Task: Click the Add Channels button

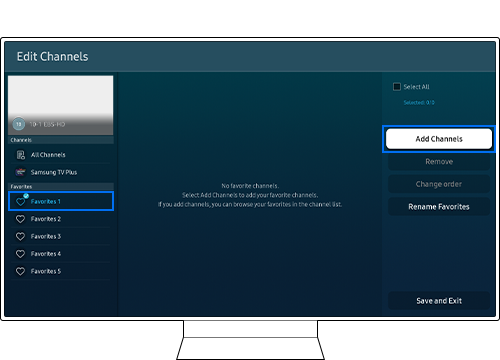Action: pos(439,139)
